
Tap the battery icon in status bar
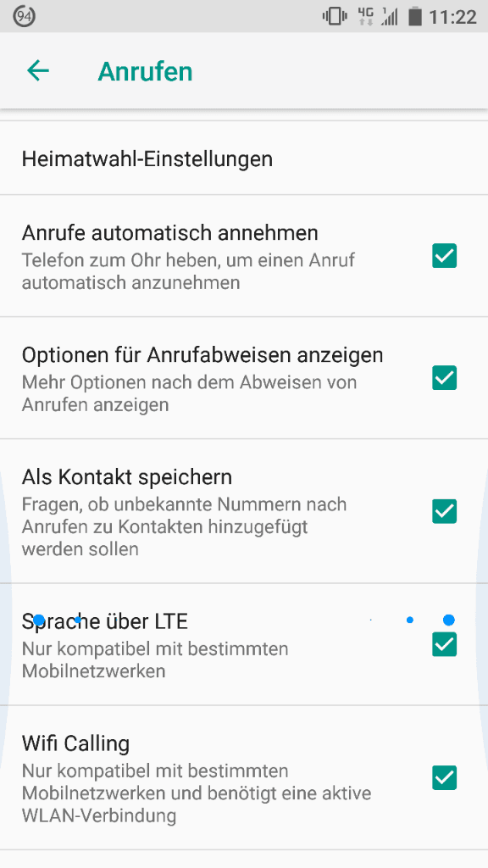click(x=415, y=17)
